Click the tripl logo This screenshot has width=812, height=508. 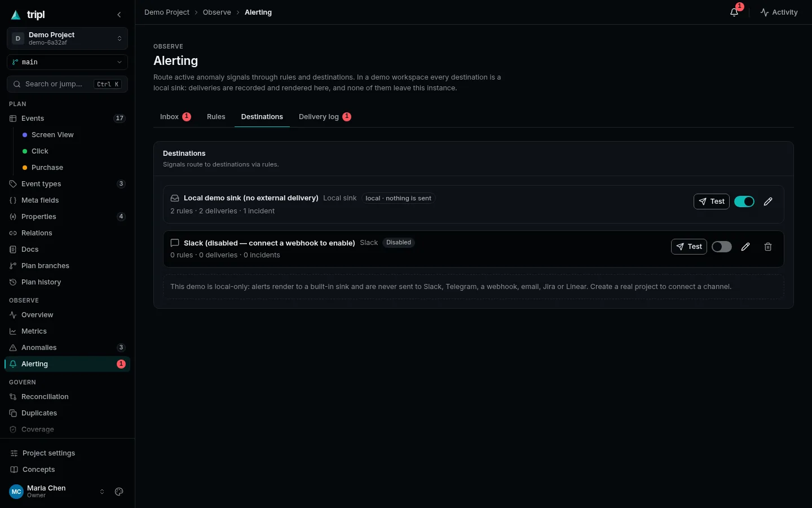[28, 15]
